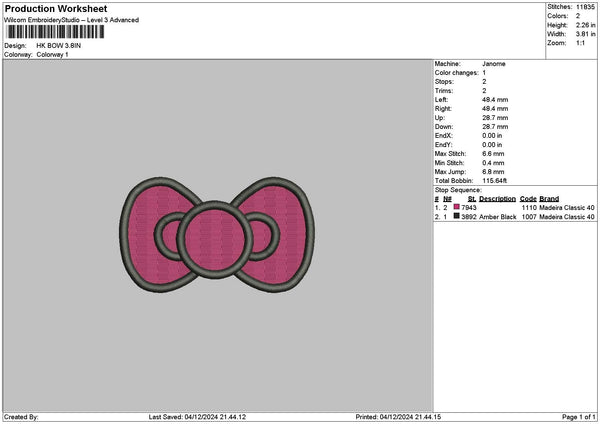This screenshot has height=424, width=600.
Task: Click the Width value 3.81 in
Action: pos(585,34)
